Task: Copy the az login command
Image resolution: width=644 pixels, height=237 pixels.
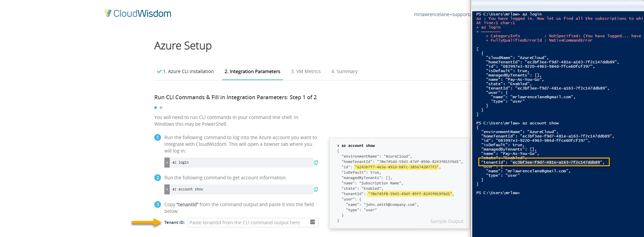Action: pyautogui.click(x=316, y=163)
